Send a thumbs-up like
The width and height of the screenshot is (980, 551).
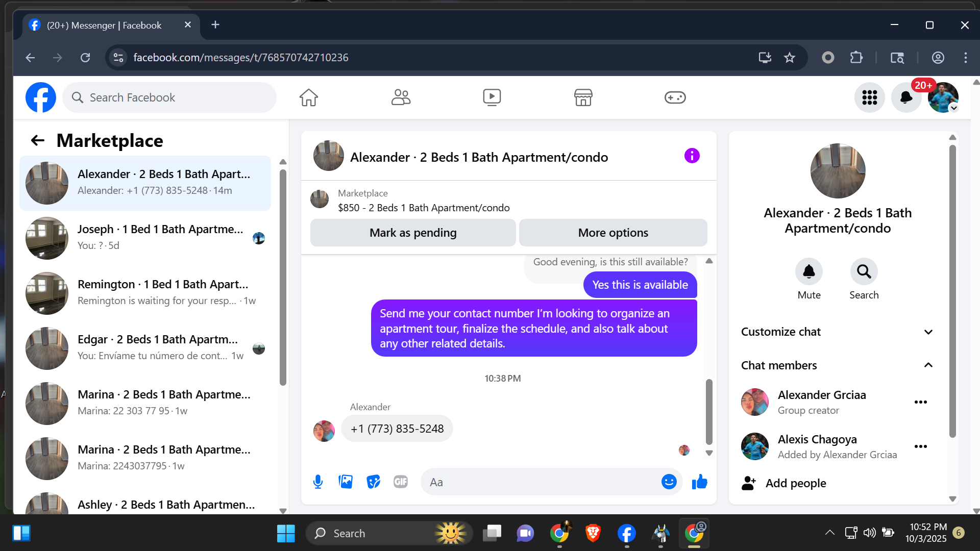click(x=700, y=482)
